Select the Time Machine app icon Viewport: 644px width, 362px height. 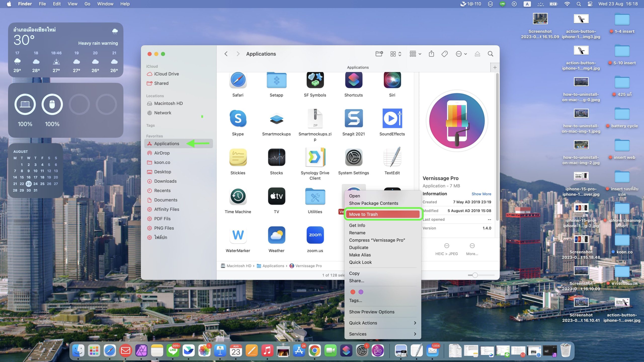pyautogui.click(x=238, y=196)
